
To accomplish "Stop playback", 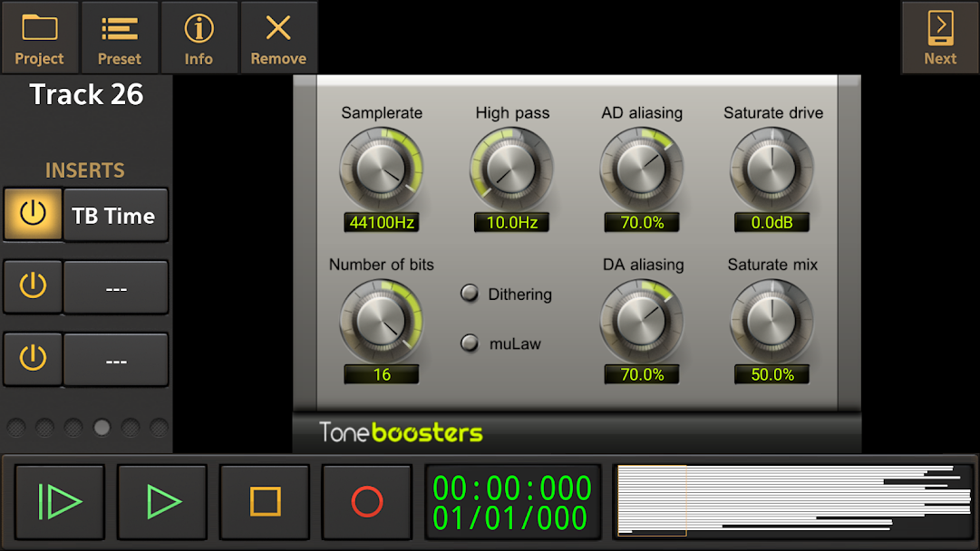I will (x=265, y=502).
